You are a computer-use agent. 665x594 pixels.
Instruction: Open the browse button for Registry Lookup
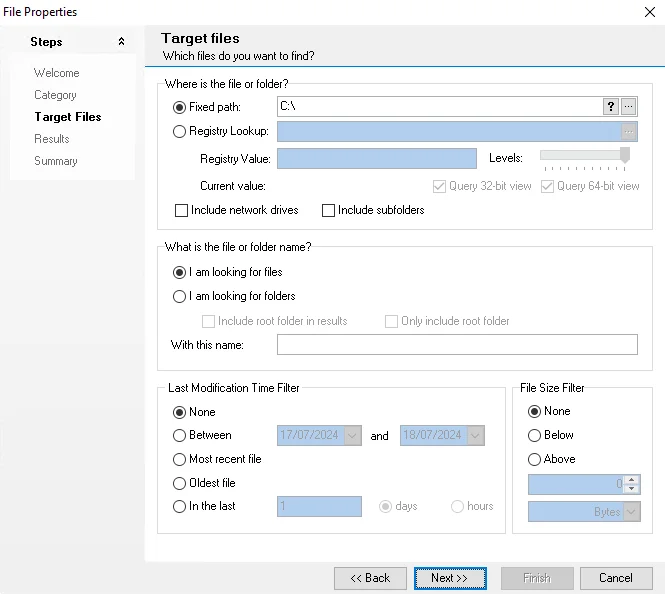pyautogui.click(x=629, y=131)
